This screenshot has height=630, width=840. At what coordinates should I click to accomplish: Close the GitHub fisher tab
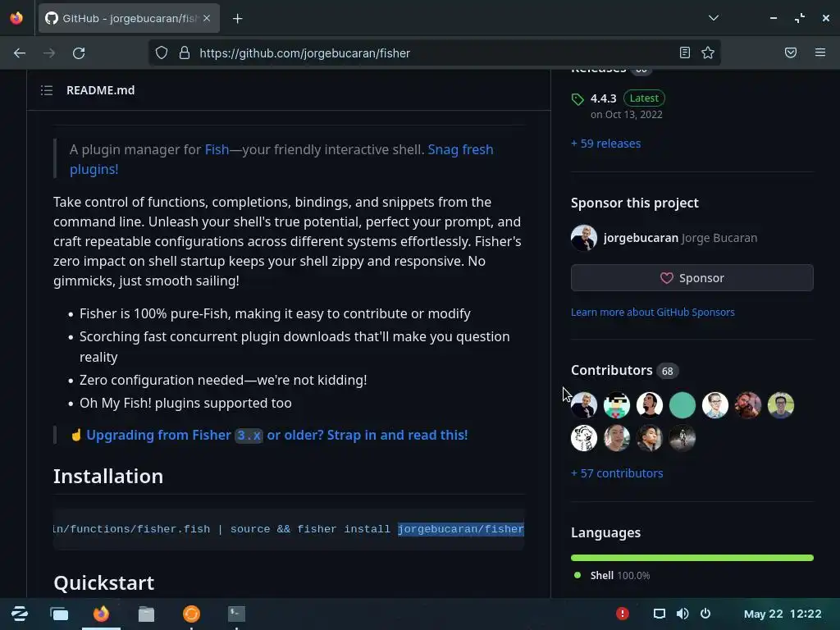[x=207, y=18]
